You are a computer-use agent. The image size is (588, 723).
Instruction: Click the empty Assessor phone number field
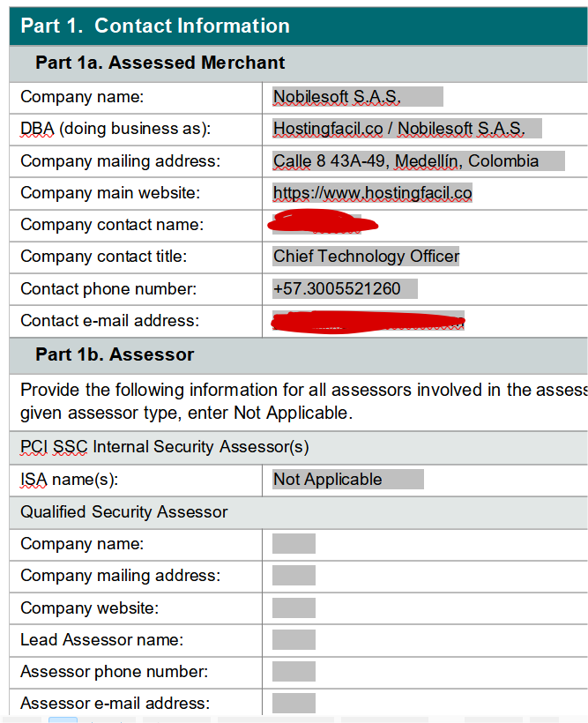click(x=294, y=672)
